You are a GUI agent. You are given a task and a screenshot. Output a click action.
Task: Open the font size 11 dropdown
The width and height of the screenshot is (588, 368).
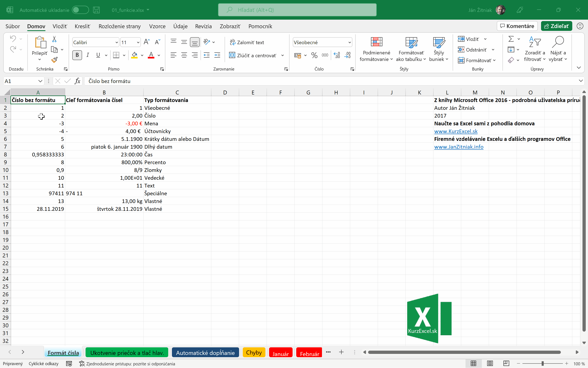(x=138, y=42)
